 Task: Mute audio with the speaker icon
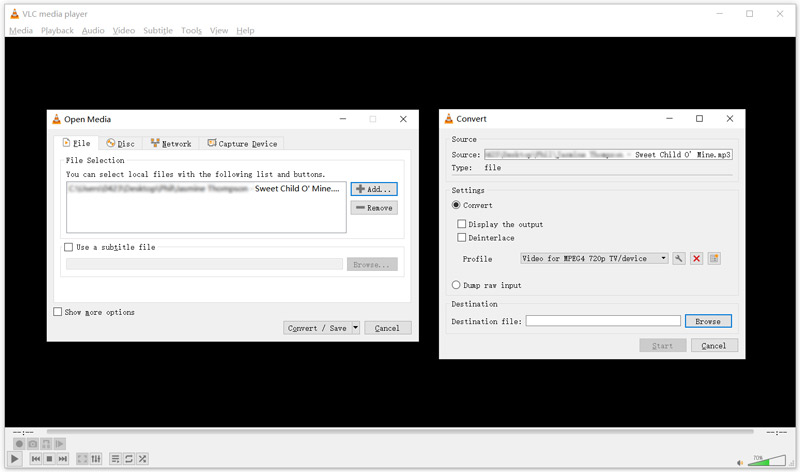pyautogui.click(x=740, y=462)
